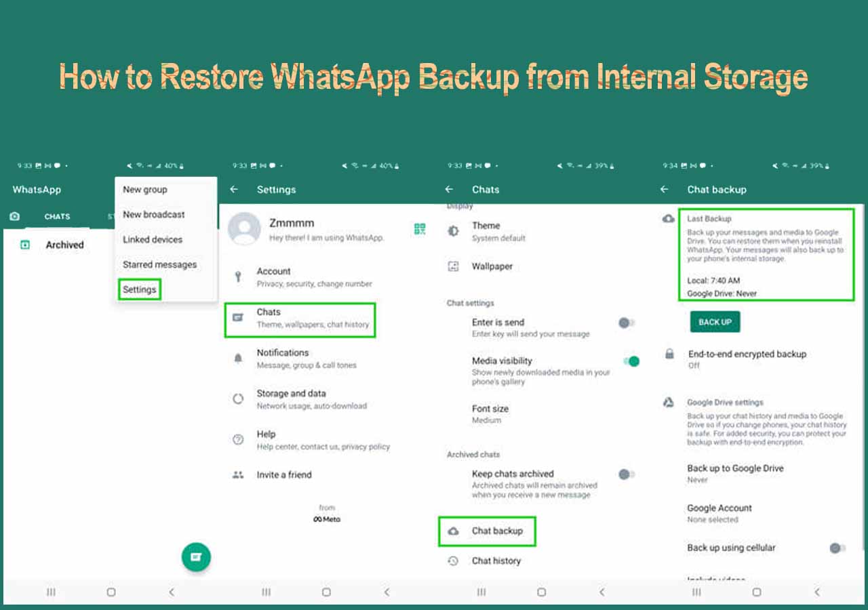868x610 pixels.
Task: Choose Settings in the overflow menu
Action: point(140,290)
